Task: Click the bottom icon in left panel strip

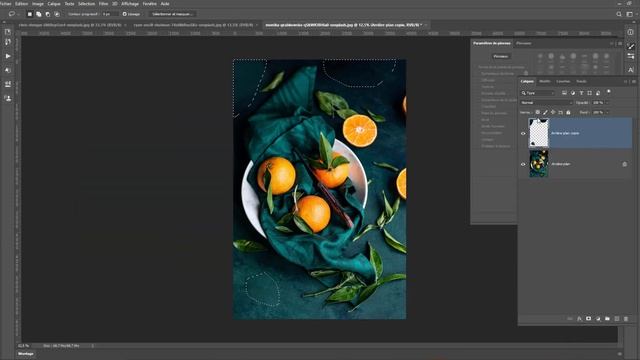Action: point(8,98)
